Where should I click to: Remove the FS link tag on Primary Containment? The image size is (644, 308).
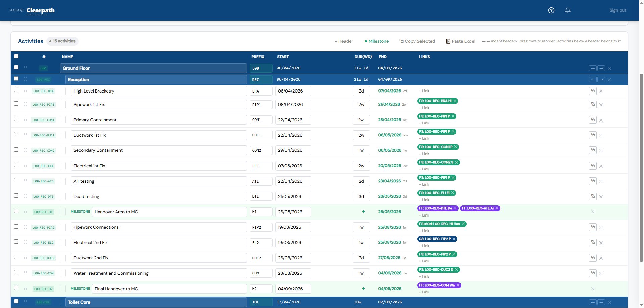pyautogui.click(x=453, y=116)
